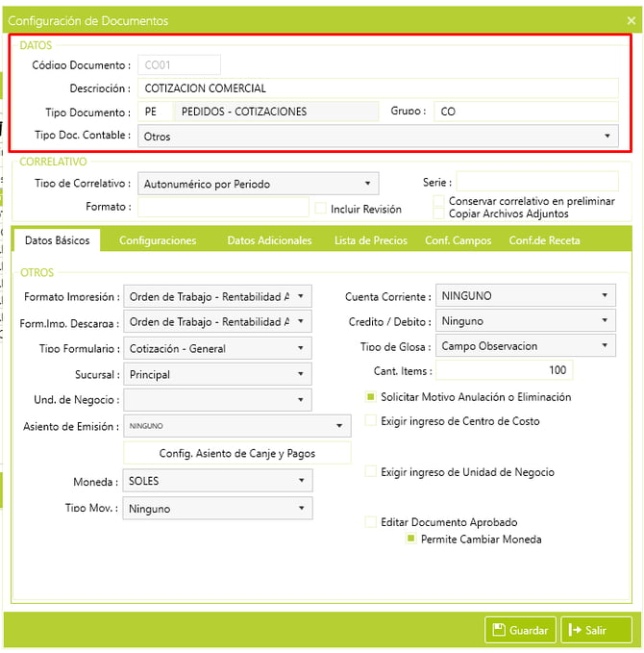Toggle Solicitar Motivo Anulación o Eliminación checkbox
644x653 pixels.
coord(371,396)
